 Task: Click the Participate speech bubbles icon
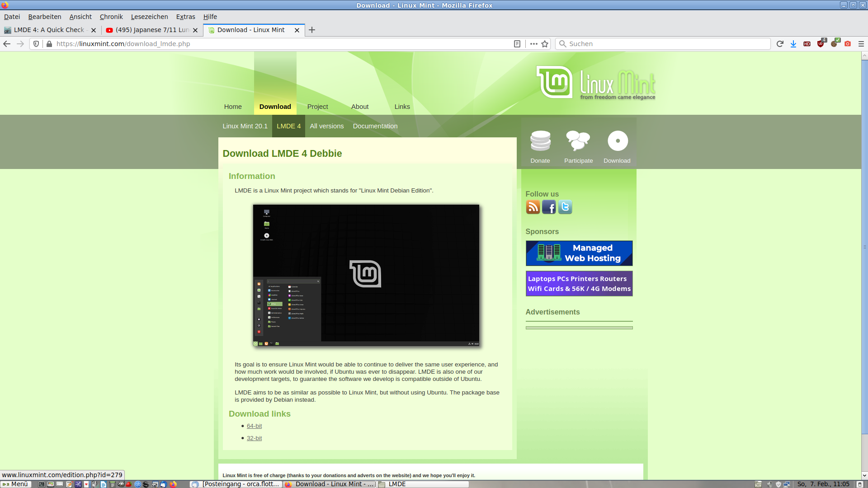coord(578,141)
